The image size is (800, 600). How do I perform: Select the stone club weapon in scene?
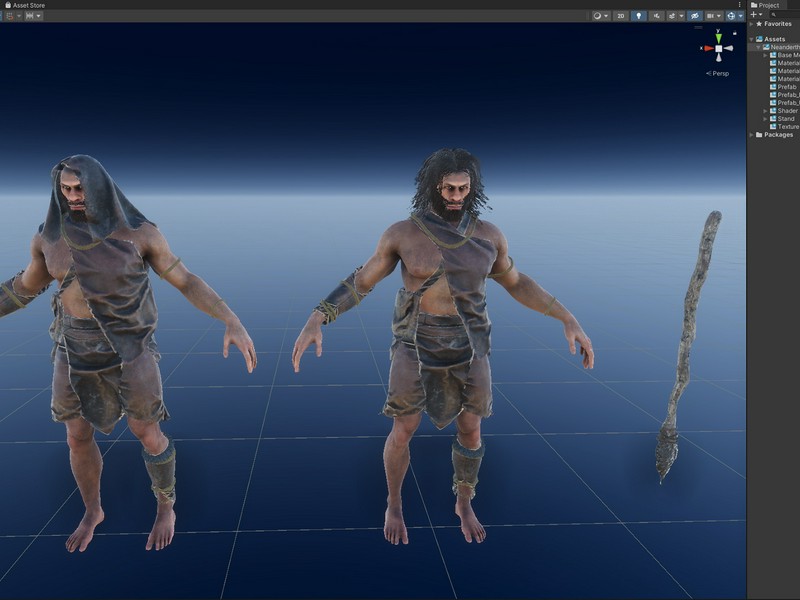coord(687,347)
